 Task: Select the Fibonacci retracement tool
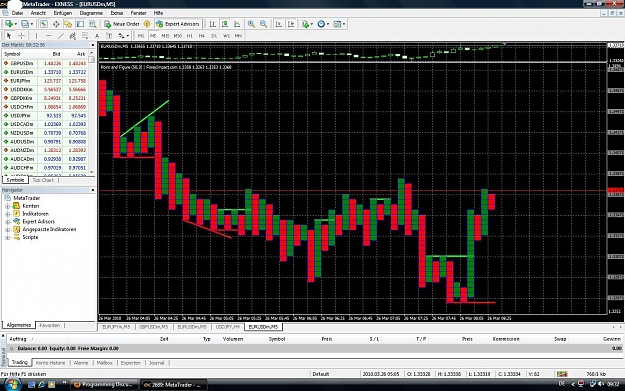point(85,36)
